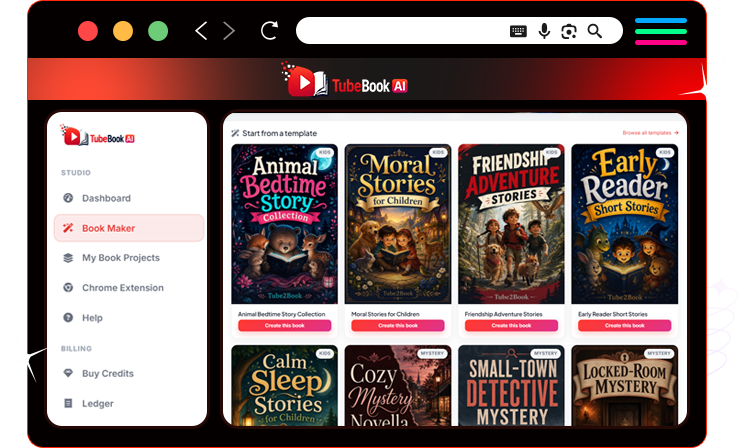This screenshot has height=448, width=741.
Task: Click the TubeBook AI logo in red banner
Action: 345,80
